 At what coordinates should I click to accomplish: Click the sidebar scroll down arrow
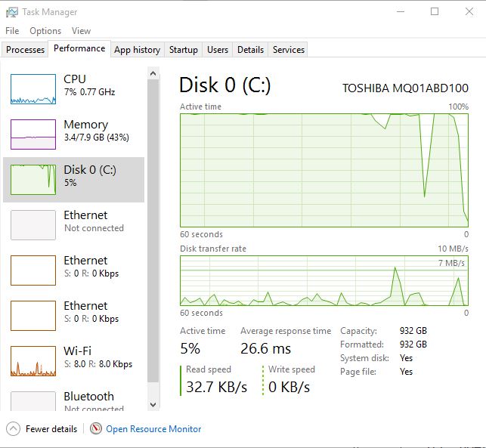pos(153,405)
